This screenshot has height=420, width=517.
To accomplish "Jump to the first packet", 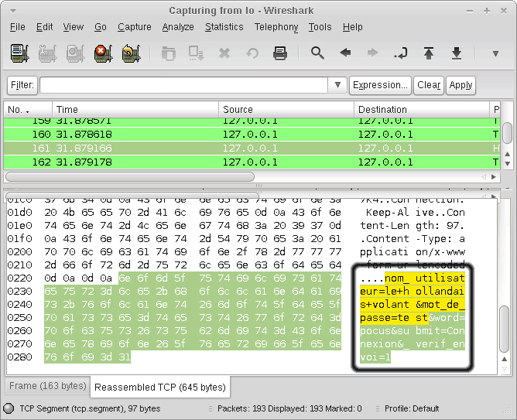I will [x=429, y=53].
